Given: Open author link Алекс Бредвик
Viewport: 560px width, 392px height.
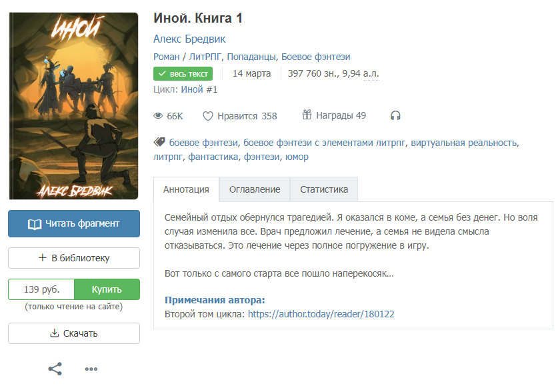Looking at the screenshot, I should coord(189,39).
